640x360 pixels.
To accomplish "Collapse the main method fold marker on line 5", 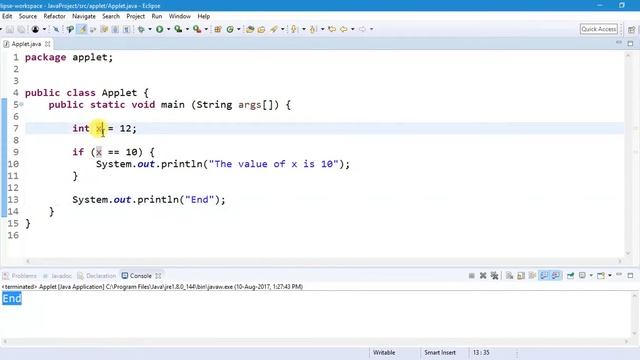I will 22,105.
